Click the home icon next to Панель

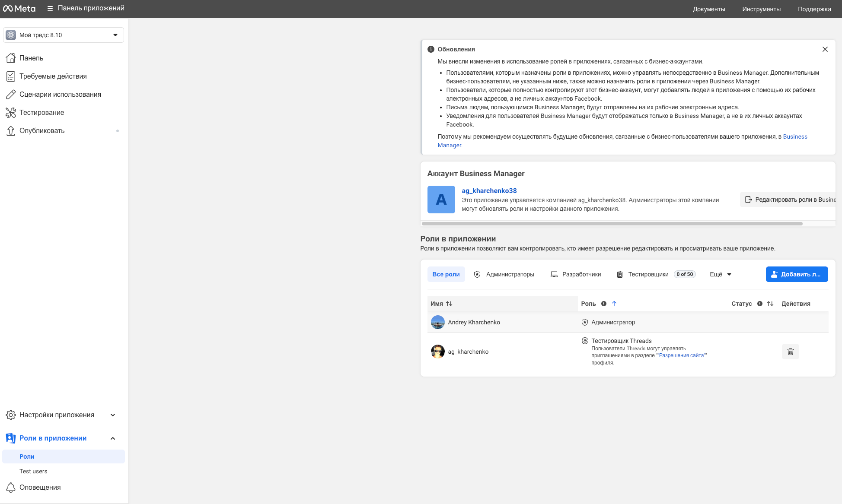[x=11, y=58]
